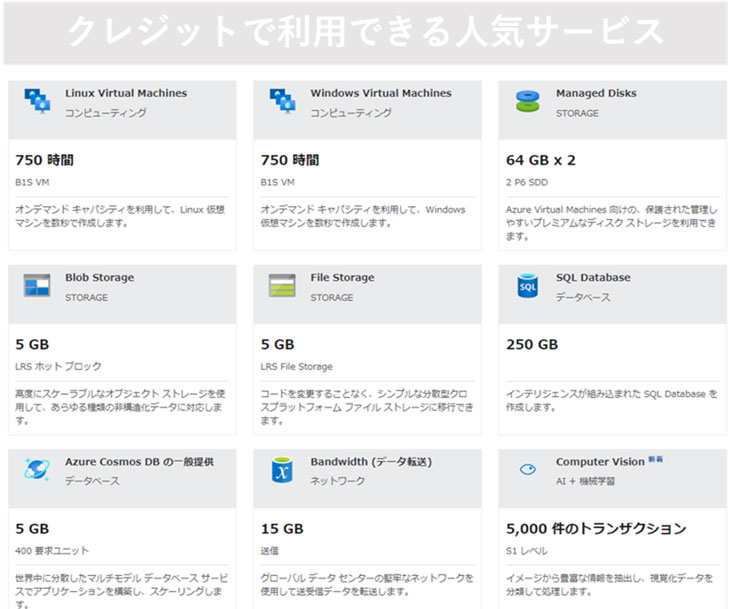The image size is (734, 609).
Task: Select コンピューティング label under Windows Virtual Machines
Action: pyautogui.click(x=351, y=113)
